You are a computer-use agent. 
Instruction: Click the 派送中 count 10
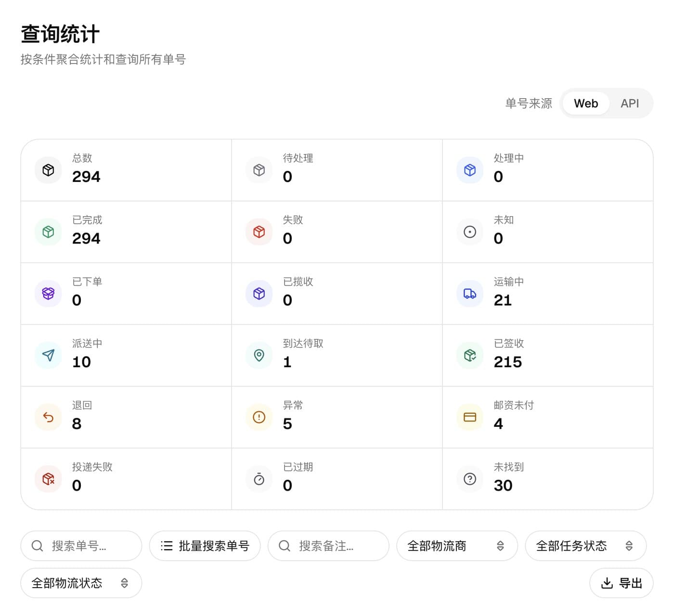tap(81, 362)
